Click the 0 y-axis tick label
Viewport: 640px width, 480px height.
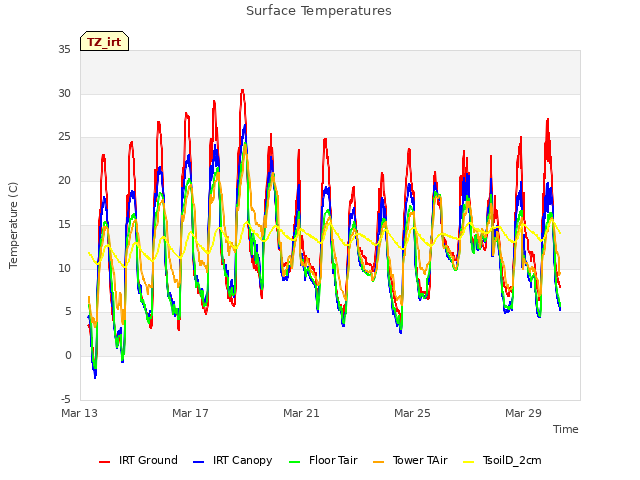coord(68,356)
